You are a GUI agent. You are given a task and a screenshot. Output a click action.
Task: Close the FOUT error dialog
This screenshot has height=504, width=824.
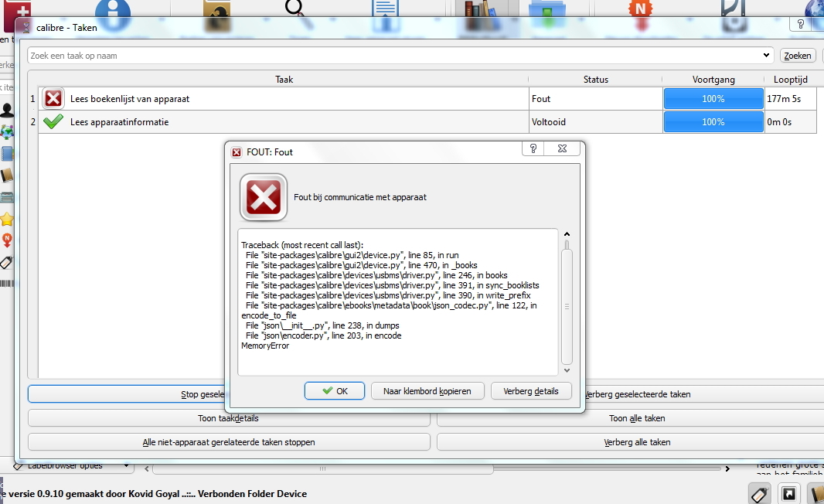click(562, 148)
